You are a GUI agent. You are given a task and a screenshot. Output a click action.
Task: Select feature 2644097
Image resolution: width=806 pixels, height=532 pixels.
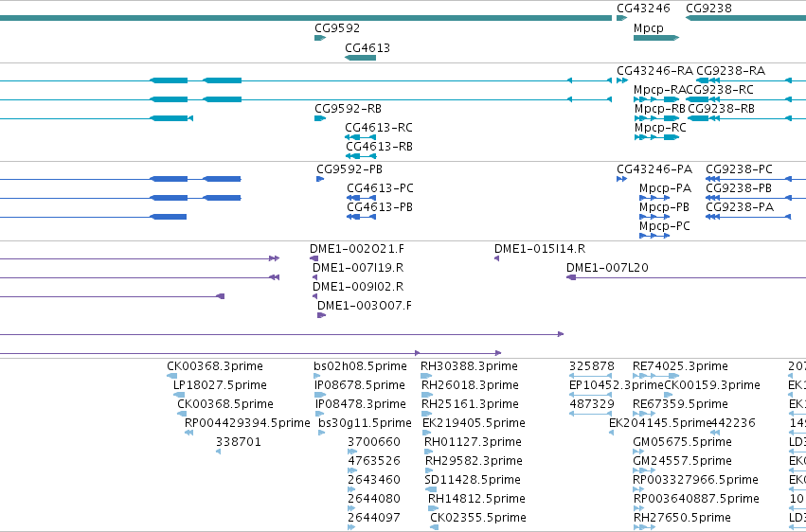coord(374,518)
